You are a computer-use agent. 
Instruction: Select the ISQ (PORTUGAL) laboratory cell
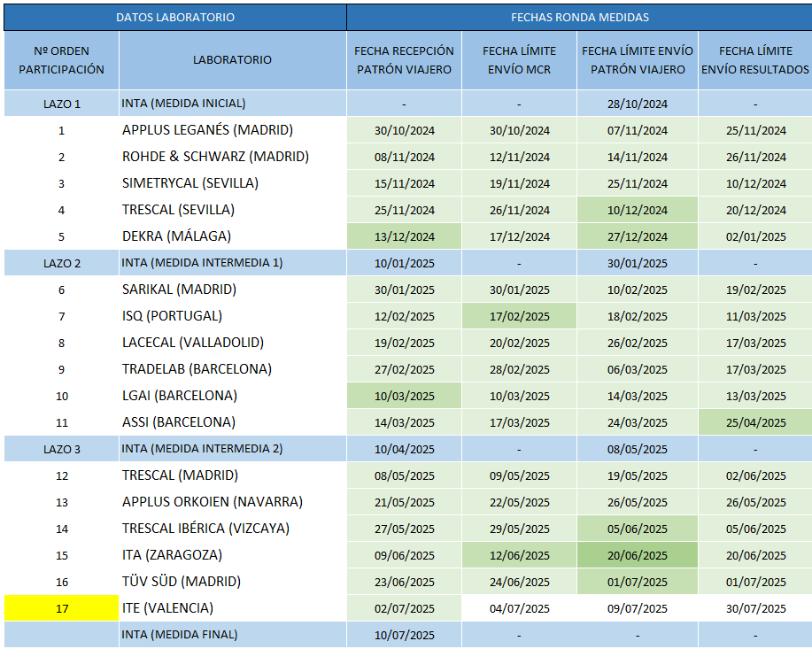pos(233,316)
